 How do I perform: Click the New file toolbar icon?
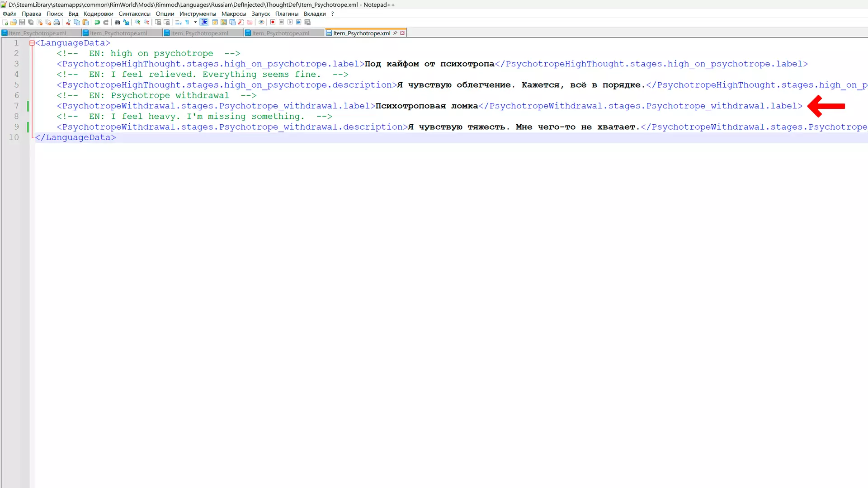coord(5,22)
